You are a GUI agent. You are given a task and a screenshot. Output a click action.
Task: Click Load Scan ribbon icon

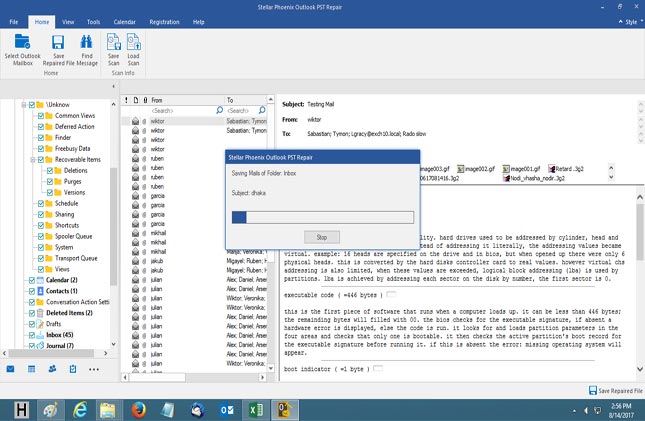click(133, 50)
